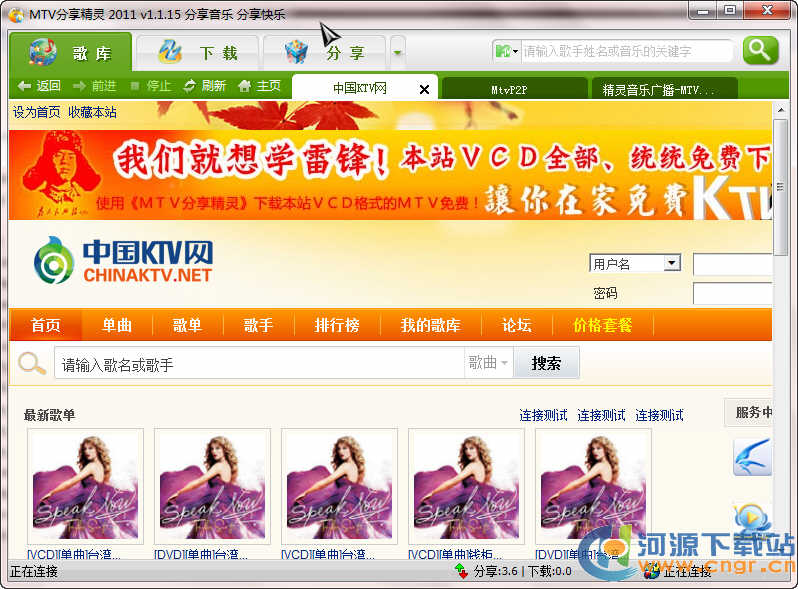Open 排行榜 in the navigation bar

click(x=336, y=325)
